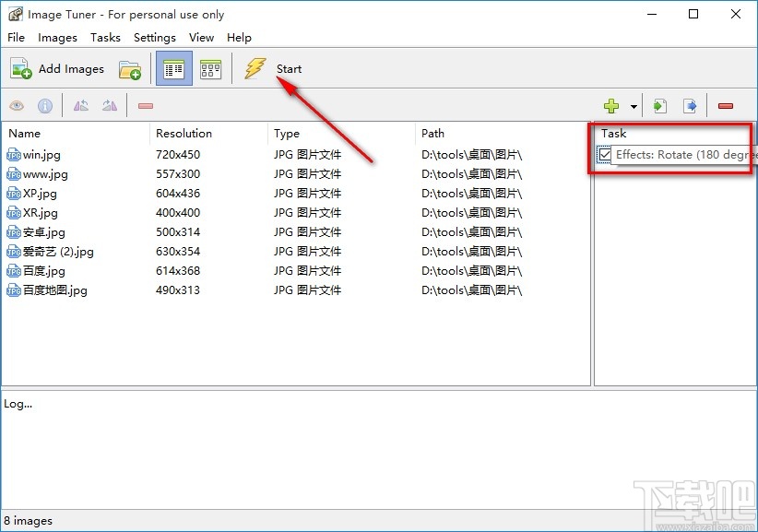Click the 614x368 resolution cell
The image size is (758, 532).
[x=178, y=270]
